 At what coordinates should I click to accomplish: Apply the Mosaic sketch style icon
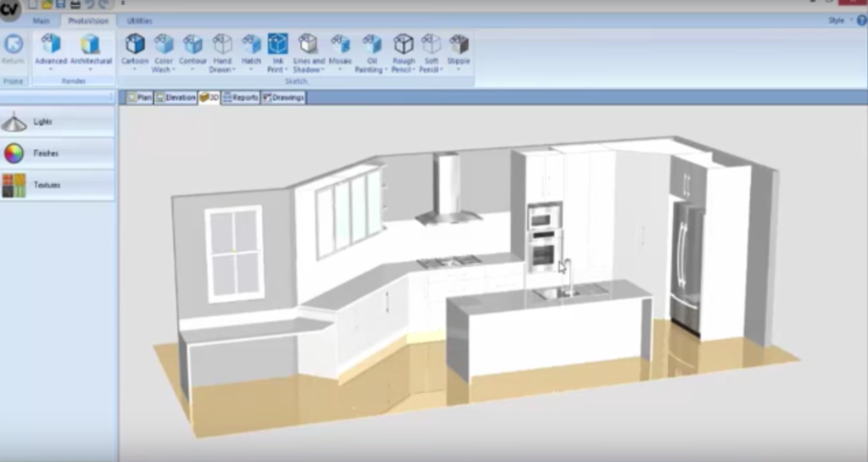340,44
